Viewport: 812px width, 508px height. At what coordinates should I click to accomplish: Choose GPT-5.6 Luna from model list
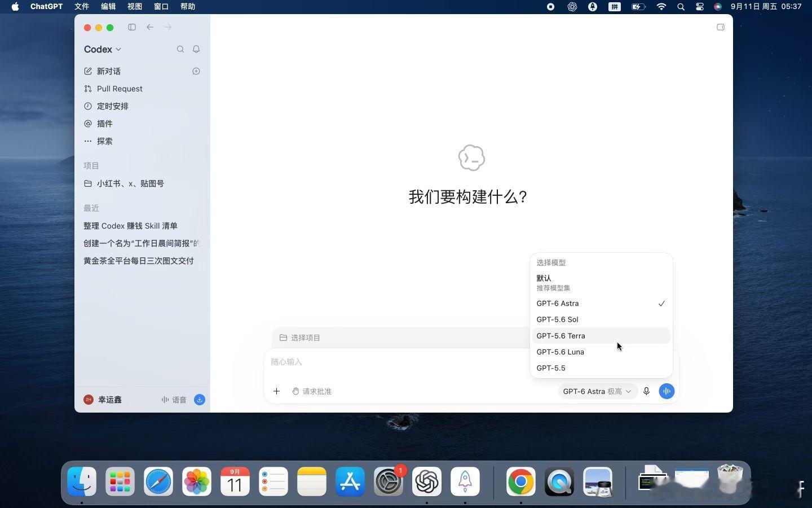[x=601, y=352]
